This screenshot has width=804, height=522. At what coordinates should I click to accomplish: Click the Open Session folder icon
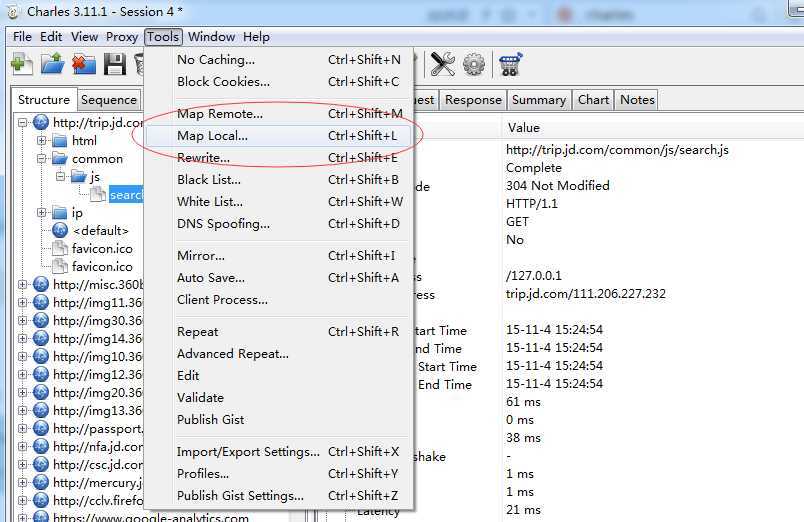pos(53,64)
